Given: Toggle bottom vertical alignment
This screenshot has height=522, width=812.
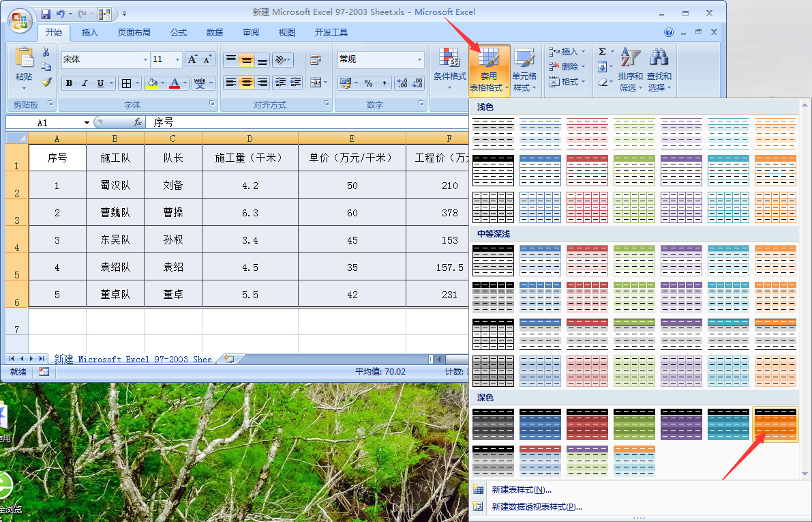Looking at the screenshot, I should pos(262,59).
